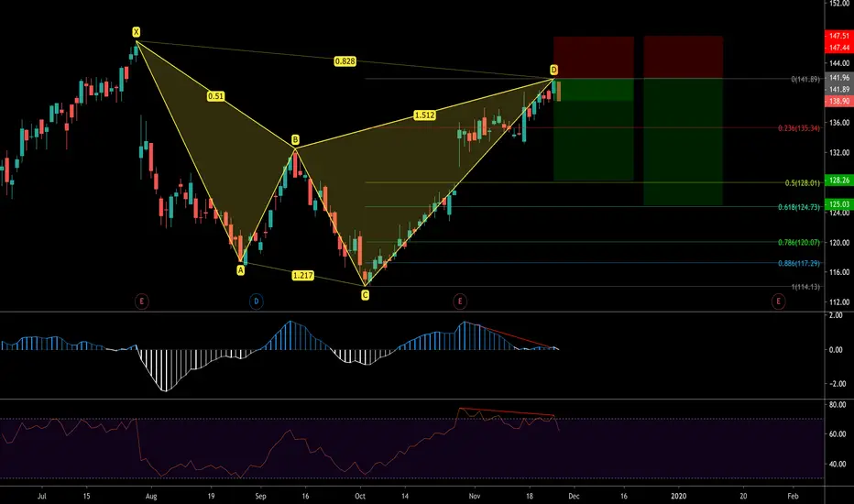This screenshot has height=504, width=854.
Task: Select the 1.512 ratio label
Action: click(x=424, y=115)
